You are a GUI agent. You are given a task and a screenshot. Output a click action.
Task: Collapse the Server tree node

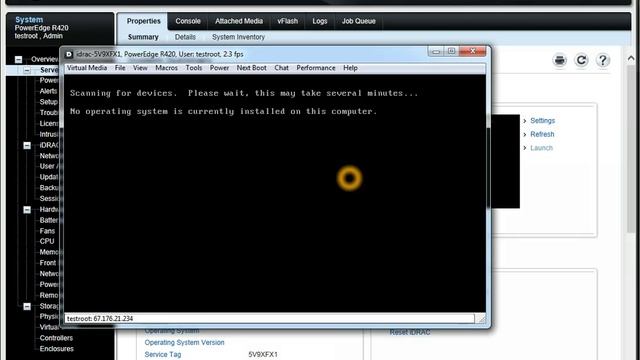click(27, 70)
